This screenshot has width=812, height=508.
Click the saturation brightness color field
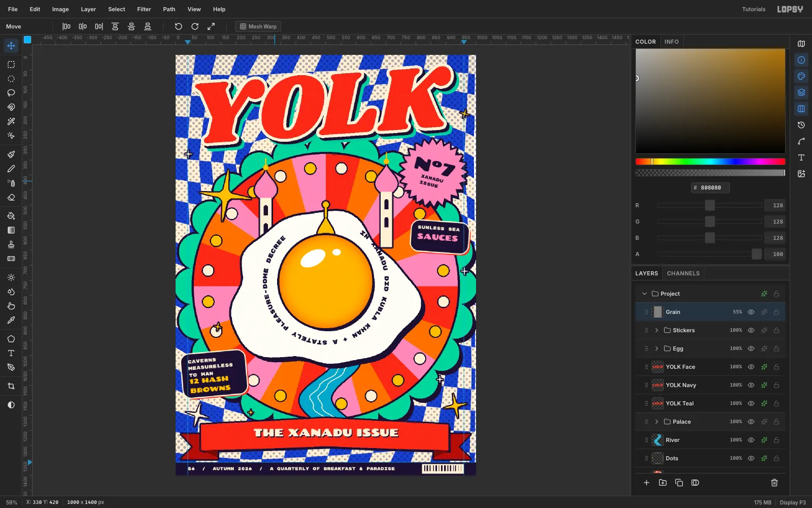coord(710,101)
